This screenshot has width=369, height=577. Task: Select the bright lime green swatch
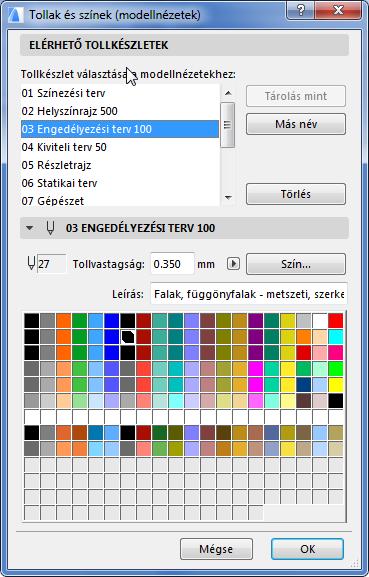tap(336, 368)
